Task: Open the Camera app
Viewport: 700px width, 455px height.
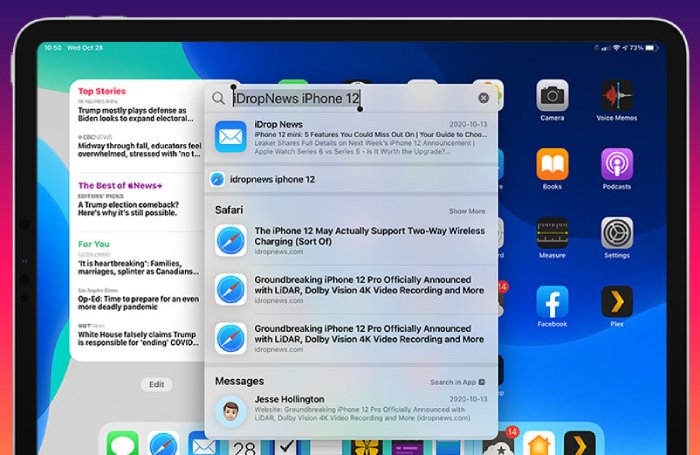Action: click(552, 96)
